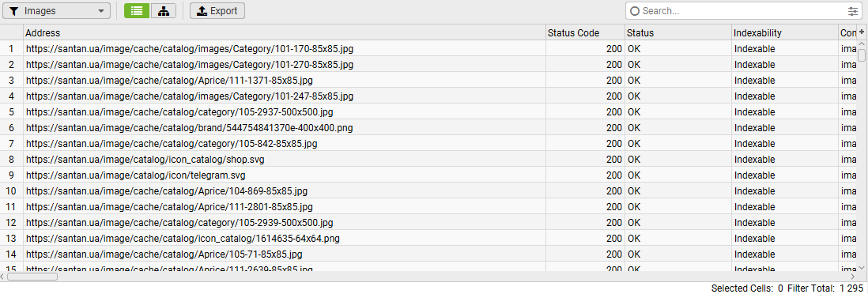This screenshot has width=868, height=294.
Task: Click the scroll right arrow at bottom
Action: [x=851, y=276]
